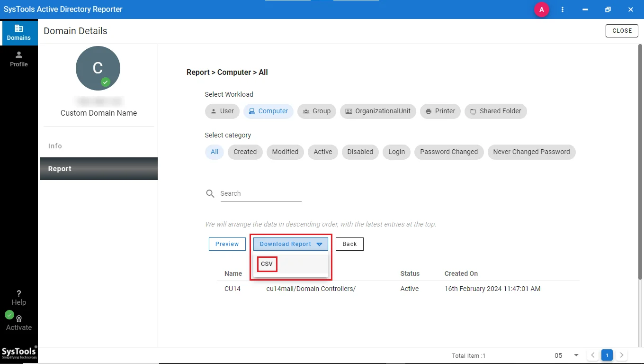Select the Group workload chip
Image resolution: width=644 pixels, height=364 pixels.
317,111
